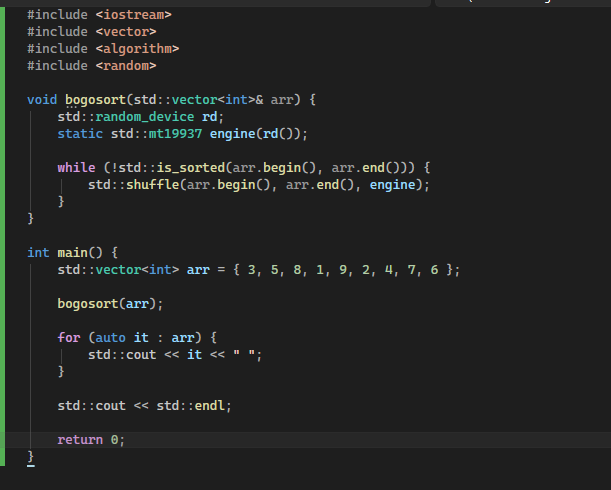
Task: Click the mt19937 type name
Action: coord(175,134)
